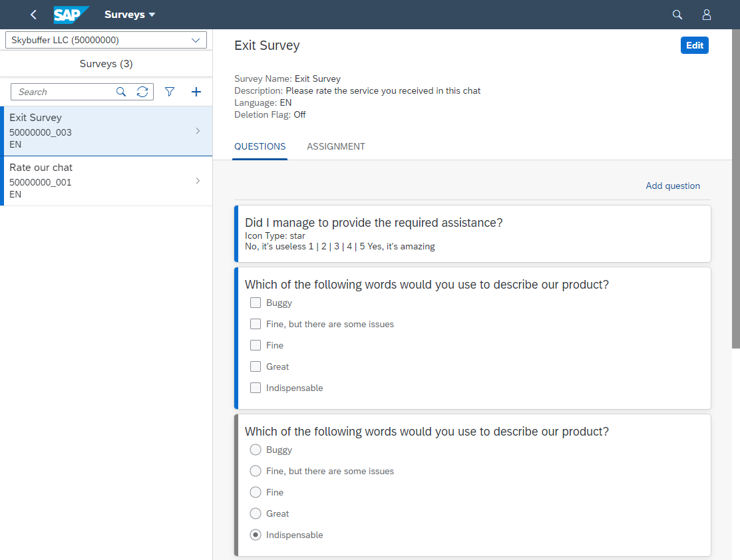The width and height of the screenshot is (740, 560).
Task: Refresh the surveys list
Action: pos(142,92)
